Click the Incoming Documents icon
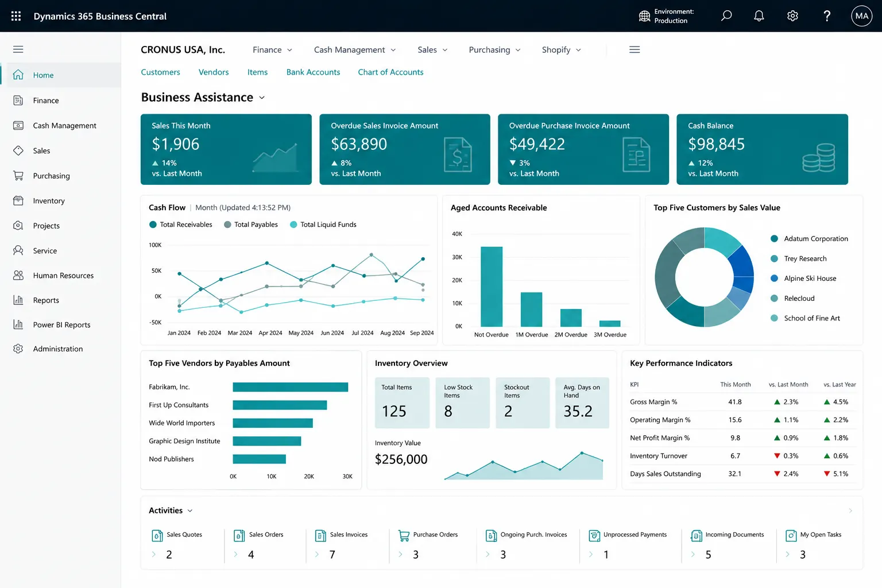 [x=696, y=535]
